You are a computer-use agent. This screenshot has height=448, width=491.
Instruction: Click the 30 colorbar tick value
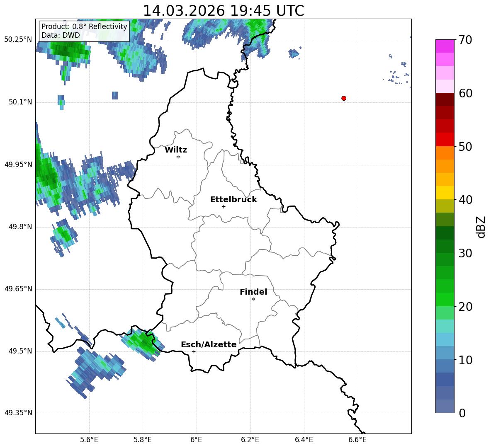465,253
